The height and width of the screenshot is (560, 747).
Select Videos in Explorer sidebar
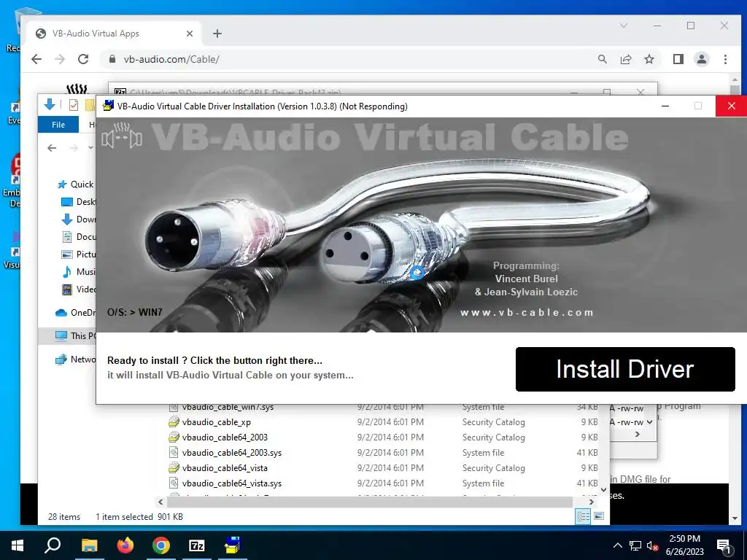pyautogui.click(x=79, y=289)
